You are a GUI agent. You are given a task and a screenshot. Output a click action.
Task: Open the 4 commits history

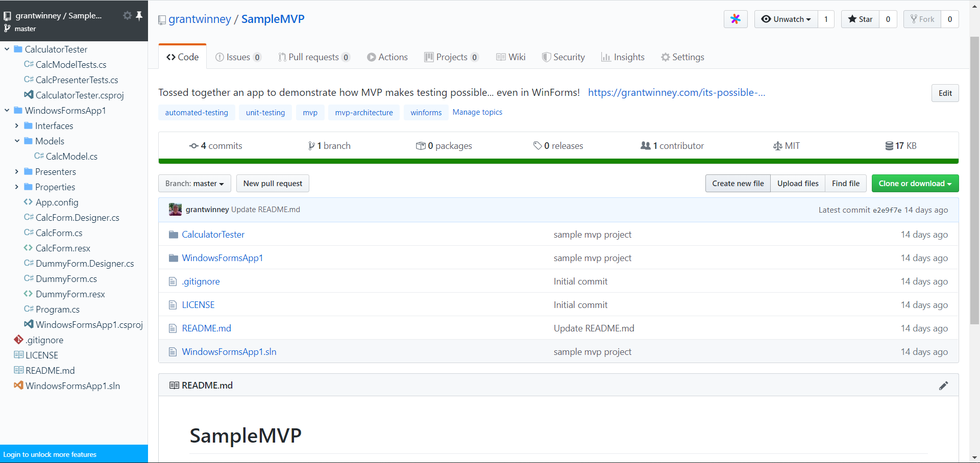click(215, 146)
